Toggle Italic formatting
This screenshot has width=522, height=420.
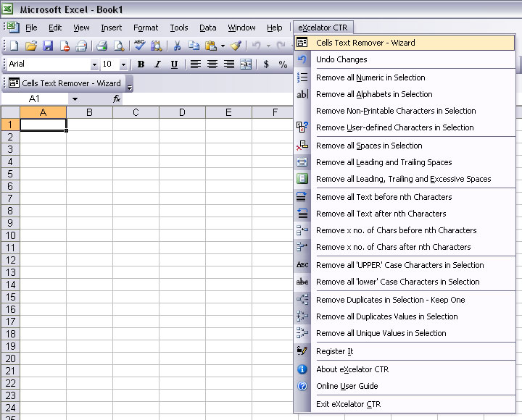[x=157, y=64]
